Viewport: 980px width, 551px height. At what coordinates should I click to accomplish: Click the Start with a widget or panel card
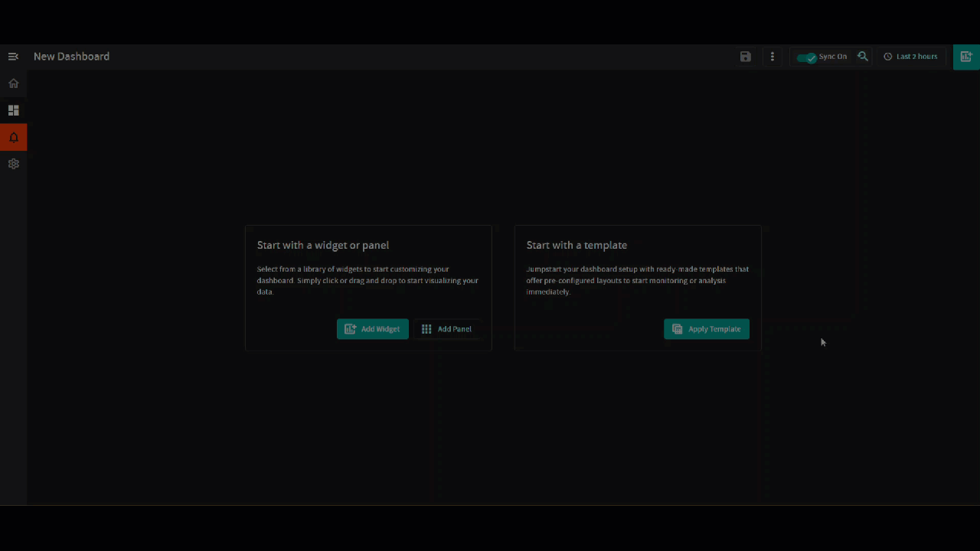tap(368, 288)
